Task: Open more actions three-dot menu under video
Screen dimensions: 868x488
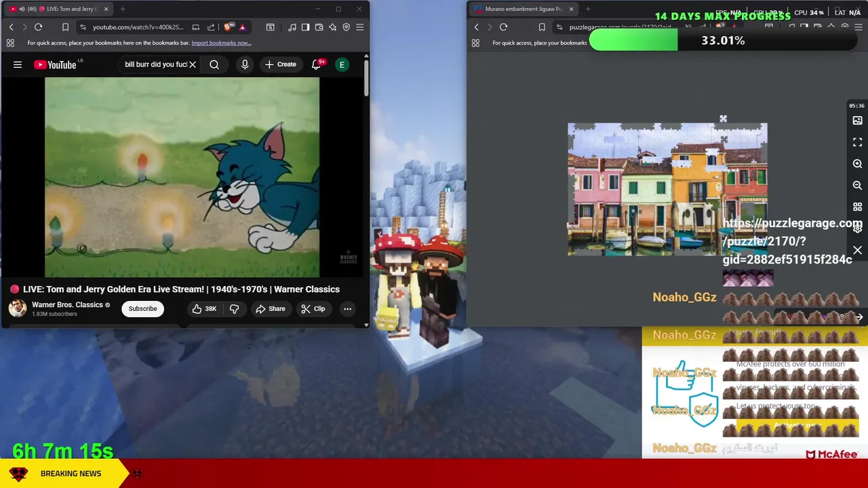Action: click(x=347, y=309)
